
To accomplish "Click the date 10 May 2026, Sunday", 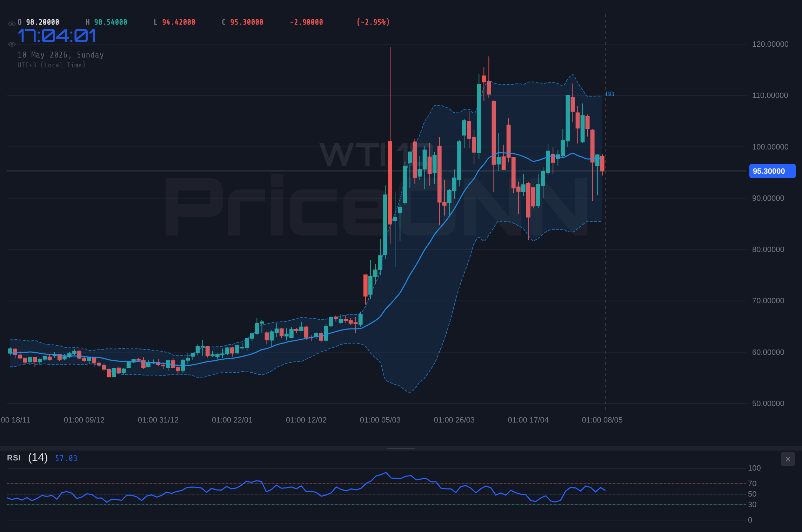I will 61,55.
